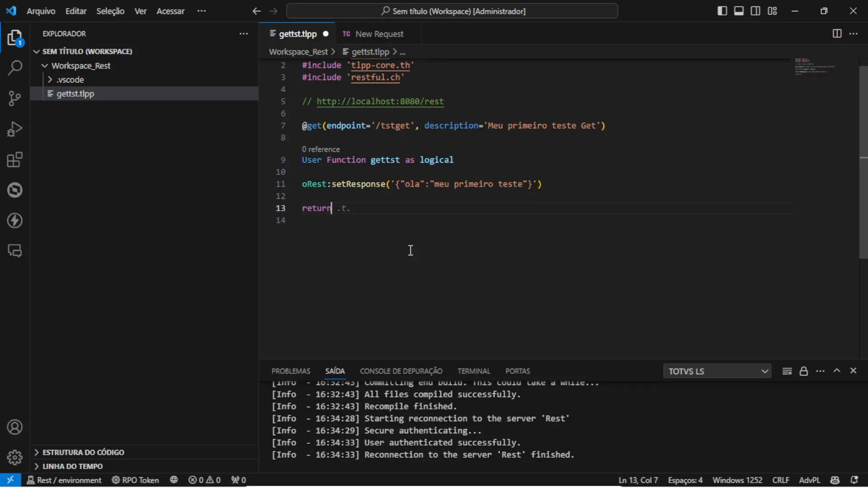Switch to the Terminal panel tab
The width and height of the screenshot is (868, 488).
coord(473,371)
